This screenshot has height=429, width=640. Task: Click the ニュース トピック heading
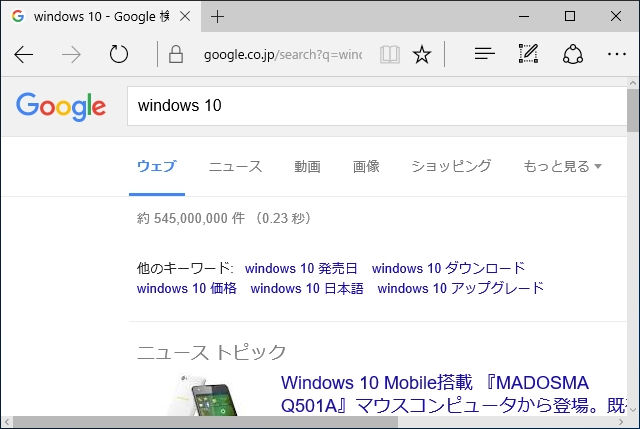pyautogui.click(x=211, y=352)
